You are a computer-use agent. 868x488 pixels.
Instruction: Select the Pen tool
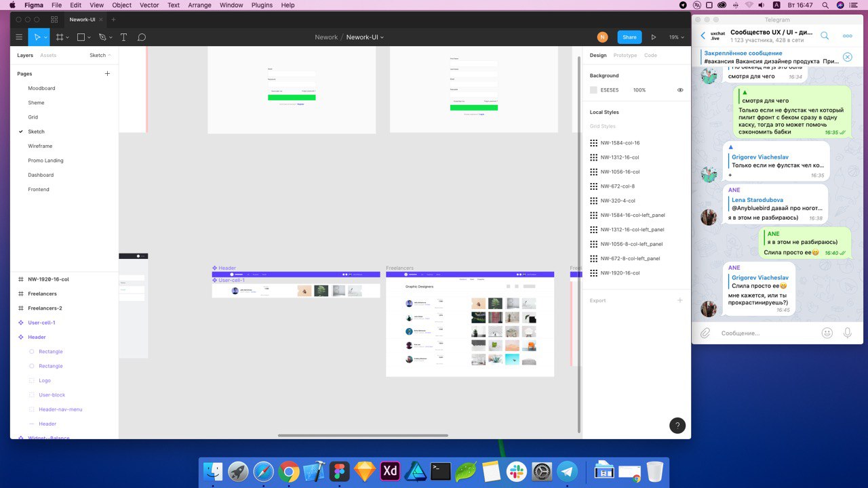tap(102, 37)
